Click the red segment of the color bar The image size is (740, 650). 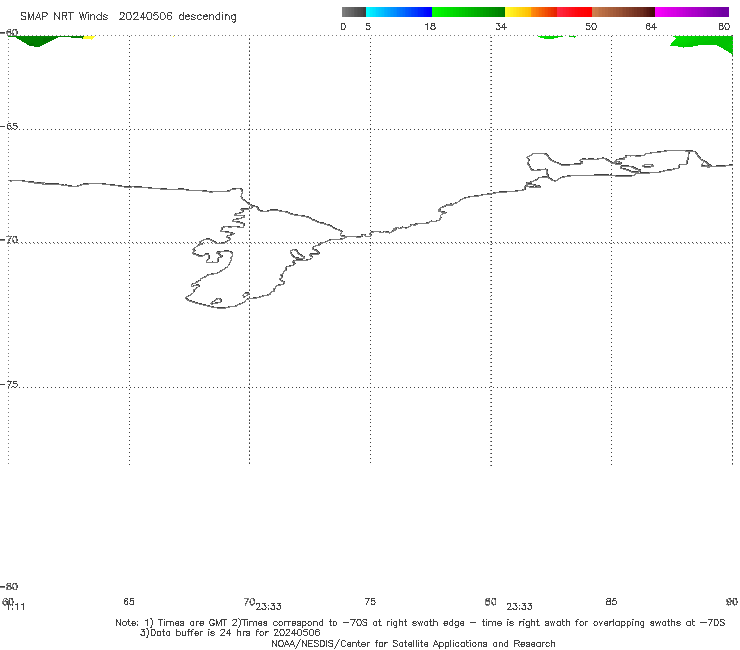tap(574, 12)
